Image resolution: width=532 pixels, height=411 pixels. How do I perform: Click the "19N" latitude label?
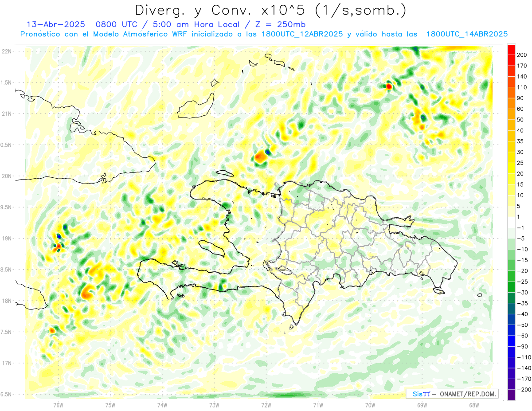(7, 239)
